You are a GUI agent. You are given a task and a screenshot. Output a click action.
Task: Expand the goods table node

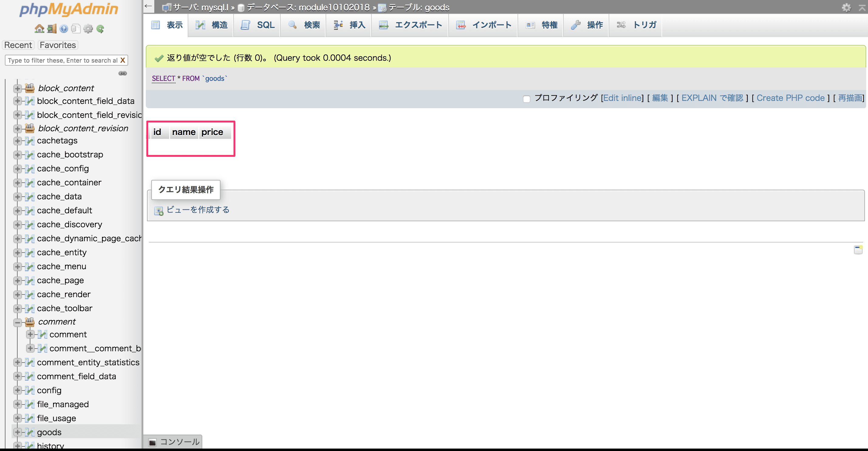click(x=18, y=432)
